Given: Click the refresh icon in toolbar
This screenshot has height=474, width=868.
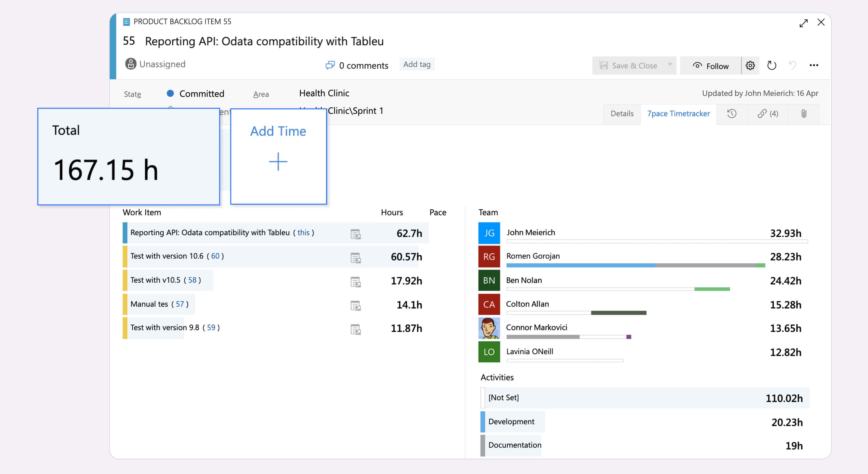Looking at the screenshot, I should click(x=772, y=65).
